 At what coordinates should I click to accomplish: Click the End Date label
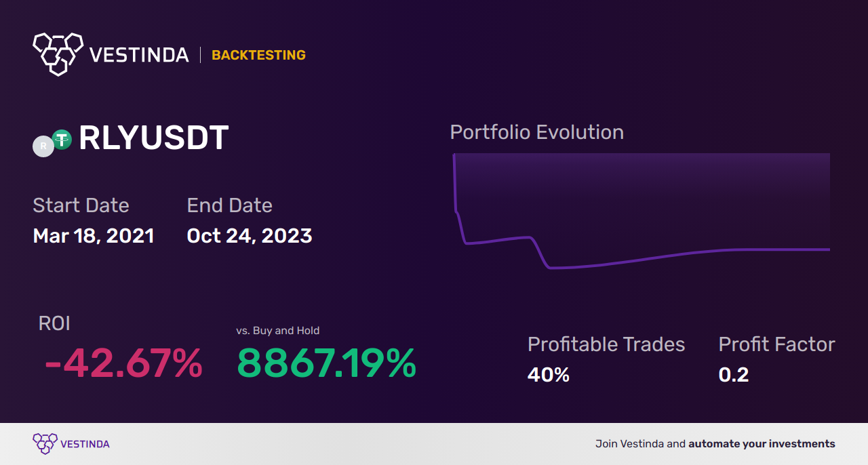(x=229, y=205)
